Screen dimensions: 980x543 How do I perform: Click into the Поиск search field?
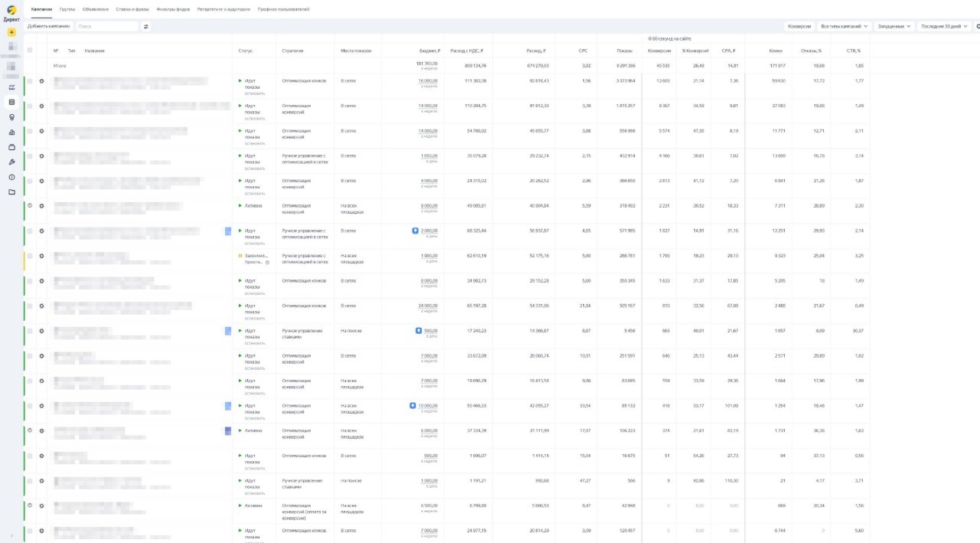pyautogui.click(x=106, y=26)
